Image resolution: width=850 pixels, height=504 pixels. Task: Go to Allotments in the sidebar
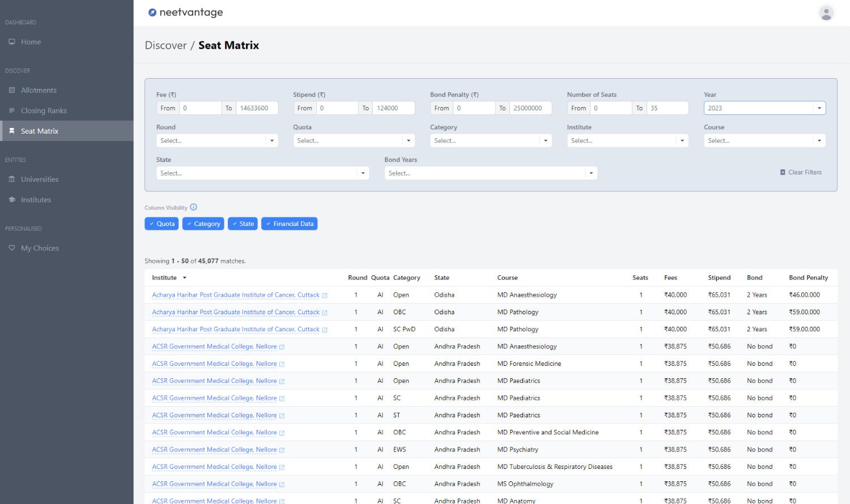(39, 90)
